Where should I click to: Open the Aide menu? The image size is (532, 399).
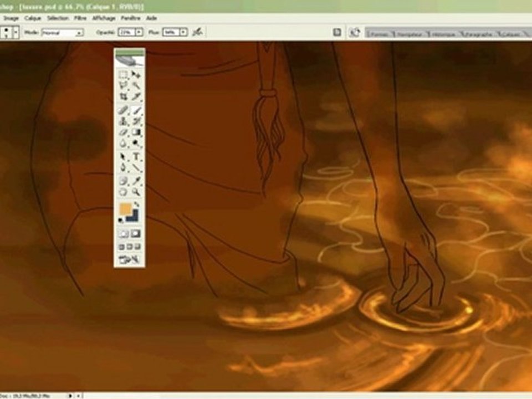151,18
